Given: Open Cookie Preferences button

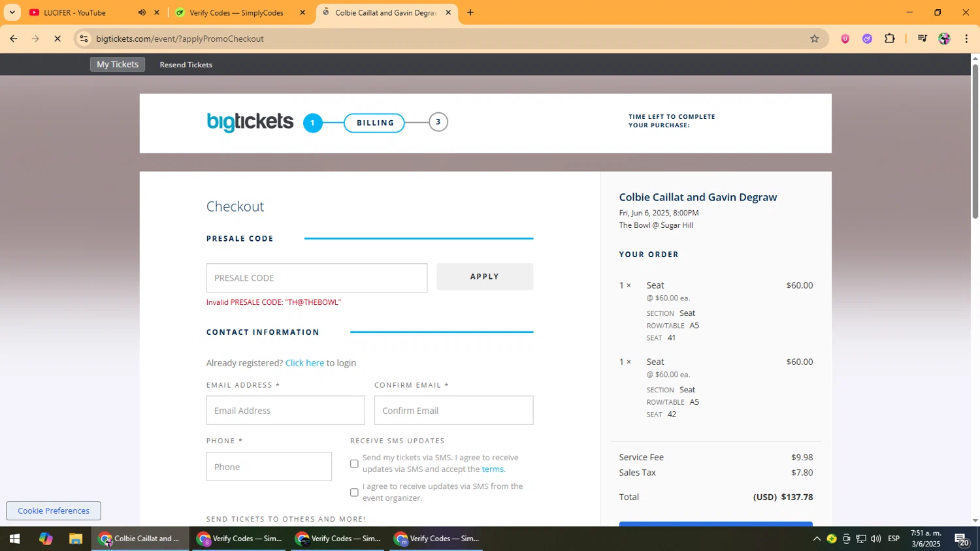Looking at the screenshot, I should (54, 511).
